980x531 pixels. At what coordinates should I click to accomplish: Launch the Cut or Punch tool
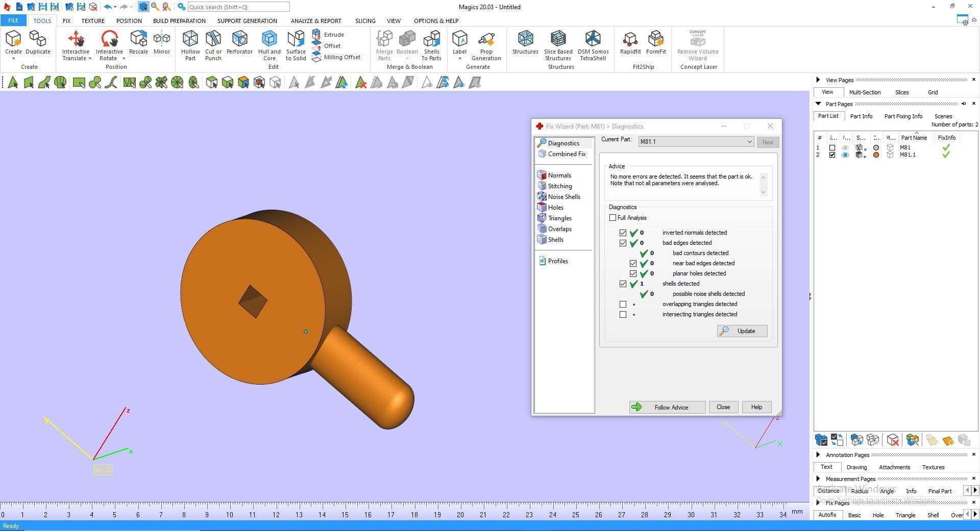point(213,45)
